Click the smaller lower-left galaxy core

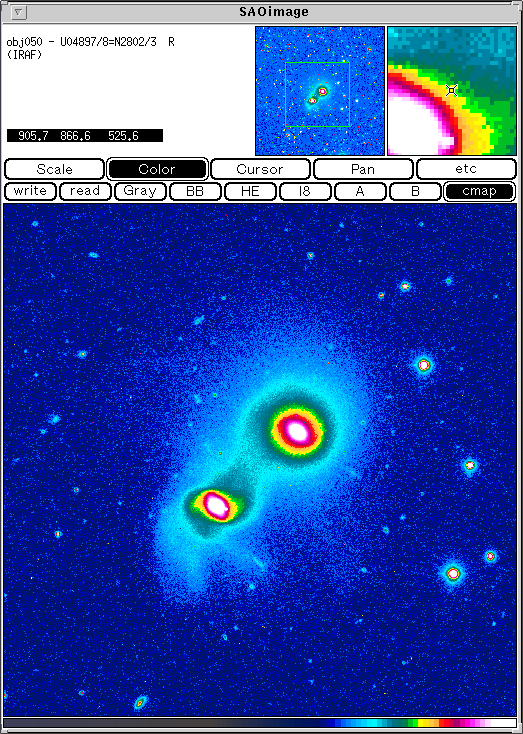coord(216,505)
